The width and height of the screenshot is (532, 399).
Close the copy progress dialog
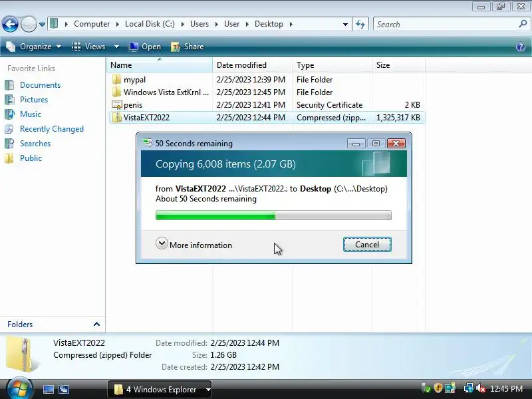pyautogui.click(x=396, y=144)
